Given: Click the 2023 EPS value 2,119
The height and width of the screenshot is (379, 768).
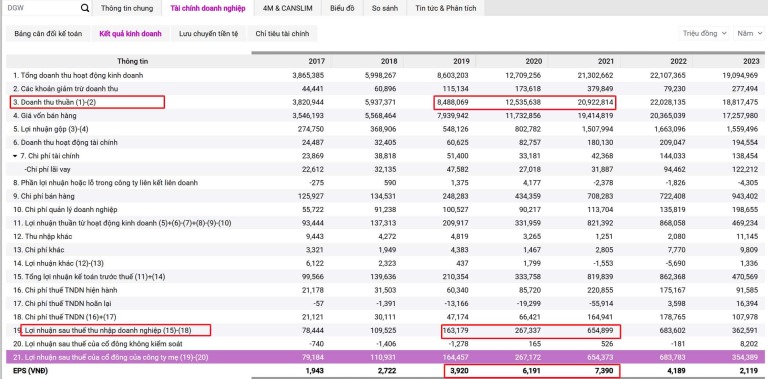Looking at the screenshot, I should pyautogui.click(x=748, y=371).
